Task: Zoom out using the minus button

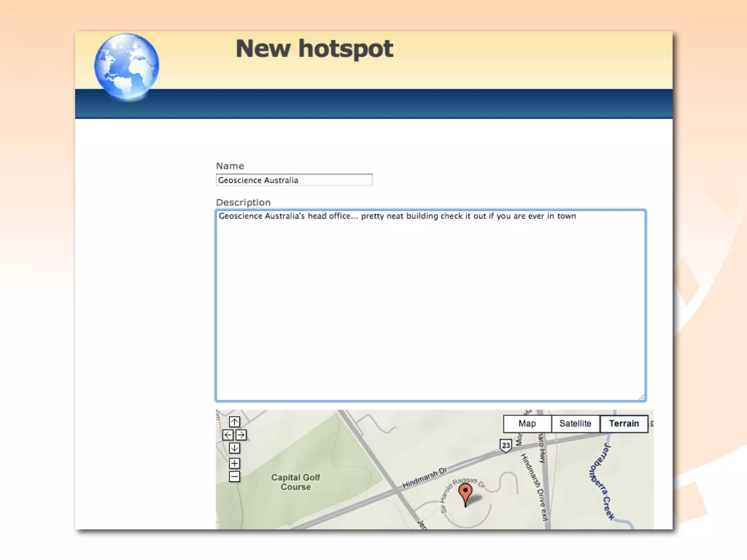Action: (234, 477)
